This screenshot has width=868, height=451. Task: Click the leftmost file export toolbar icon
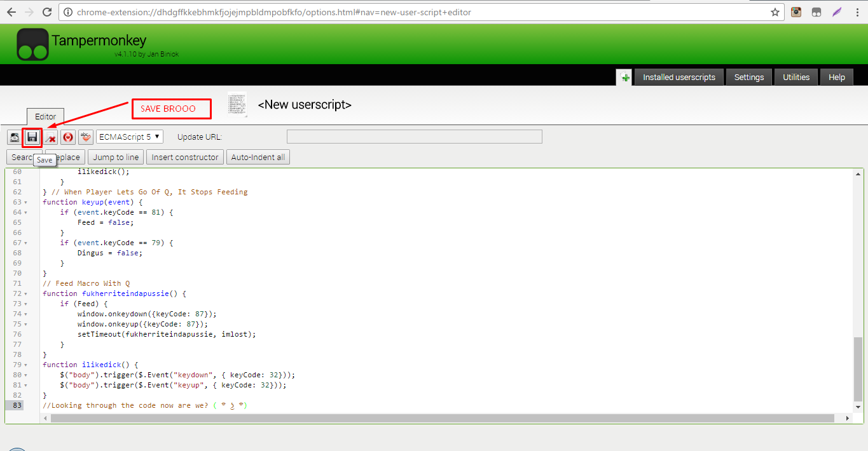[x=14, y=137]
